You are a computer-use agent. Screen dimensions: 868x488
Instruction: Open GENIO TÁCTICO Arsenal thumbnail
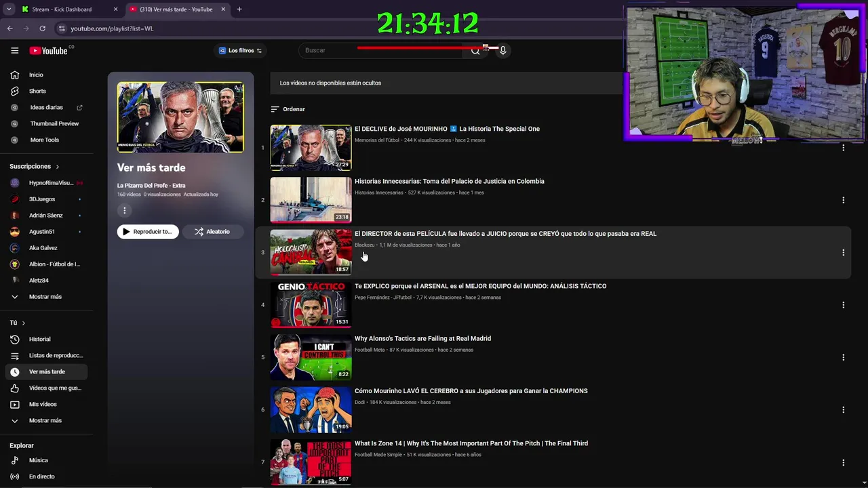[311, 304]
